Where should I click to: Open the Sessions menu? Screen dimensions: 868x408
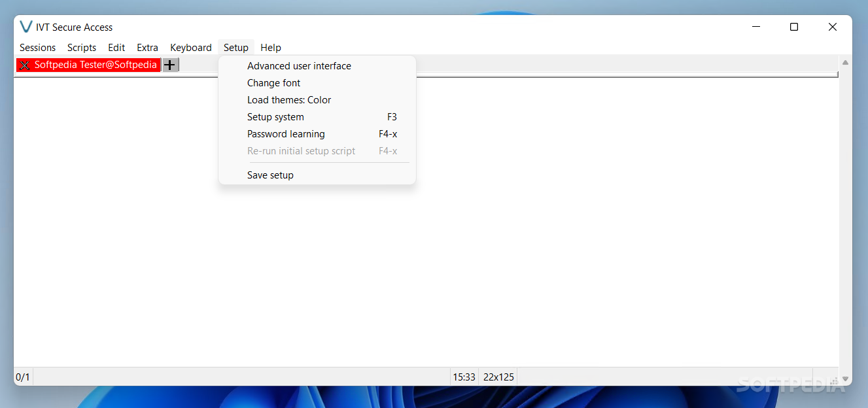[38, 48]
